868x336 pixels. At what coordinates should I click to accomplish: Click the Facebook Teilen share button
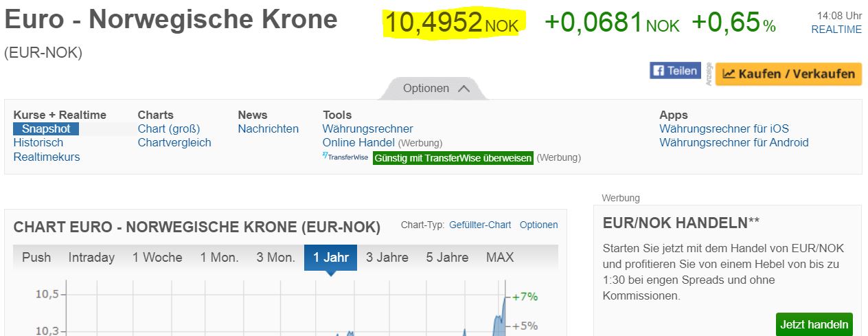click(x=675, y=71)
